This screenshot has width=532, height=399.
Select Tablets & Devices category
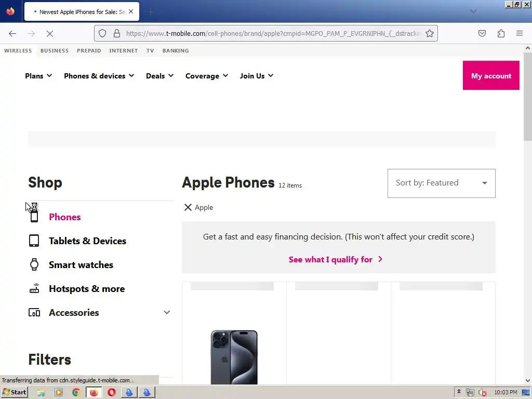click(87, 241)
